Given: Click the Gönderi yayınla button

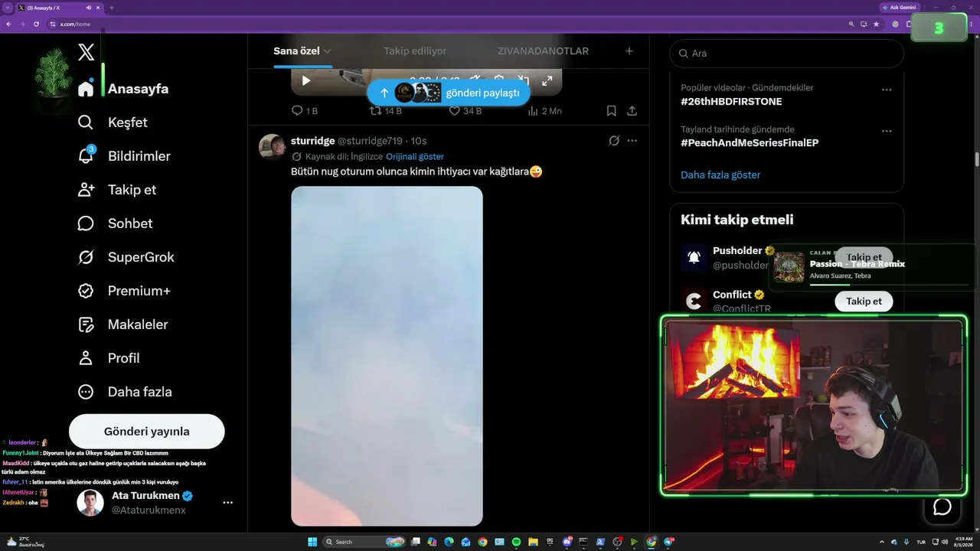Looking at the screenshot, I should [147, 432].
